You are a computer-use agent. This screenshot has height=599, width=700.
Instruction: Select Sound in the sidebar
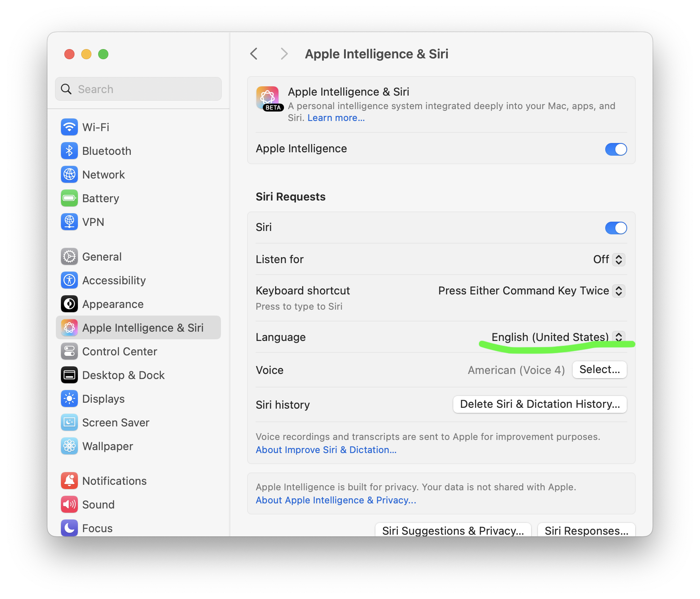tap(138, 504)
